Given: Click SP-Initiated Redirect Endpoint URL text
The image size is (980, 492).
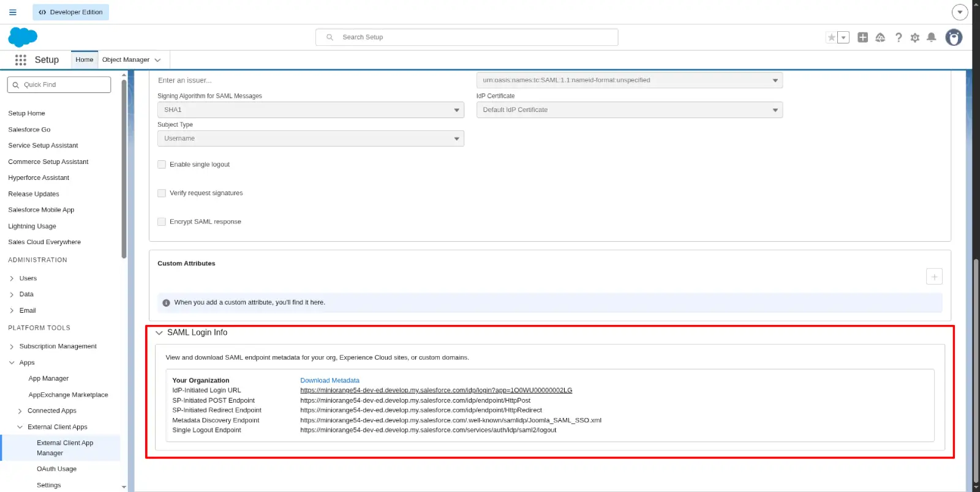Looking at the screenshot, I should pyautogui.click(x=421, y=411).
